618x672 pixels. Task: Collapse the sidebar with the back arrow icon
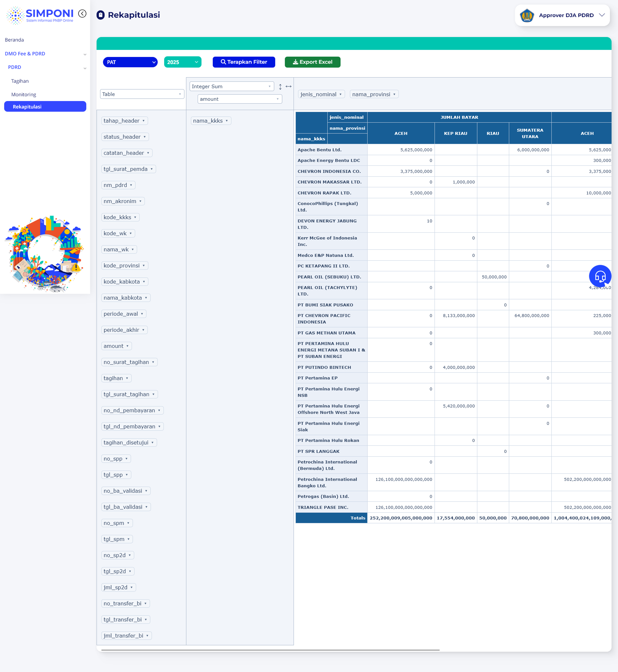(x=82, y=14)
